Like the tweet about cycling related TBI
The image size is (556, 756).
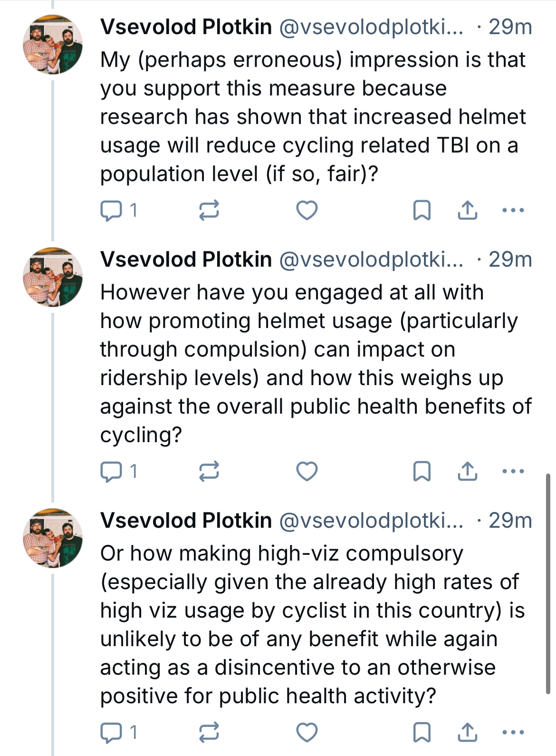click(307, 210)
